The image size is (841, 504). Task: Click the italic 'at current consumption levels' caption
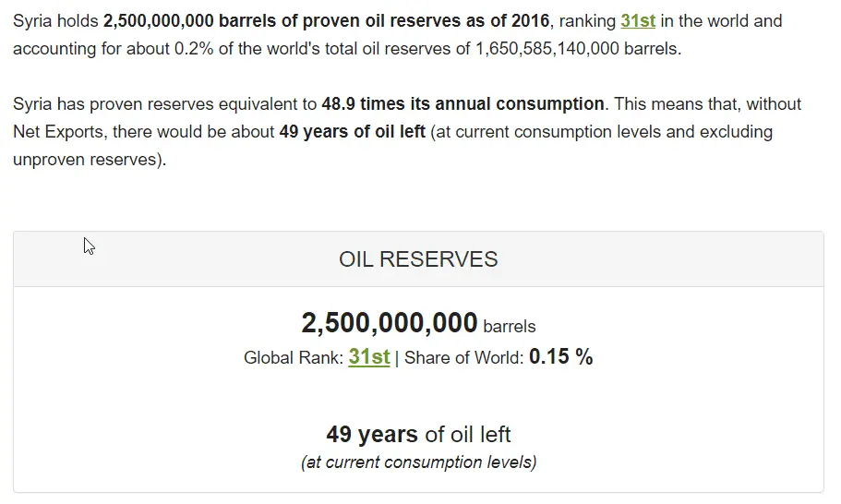(418, 462)
